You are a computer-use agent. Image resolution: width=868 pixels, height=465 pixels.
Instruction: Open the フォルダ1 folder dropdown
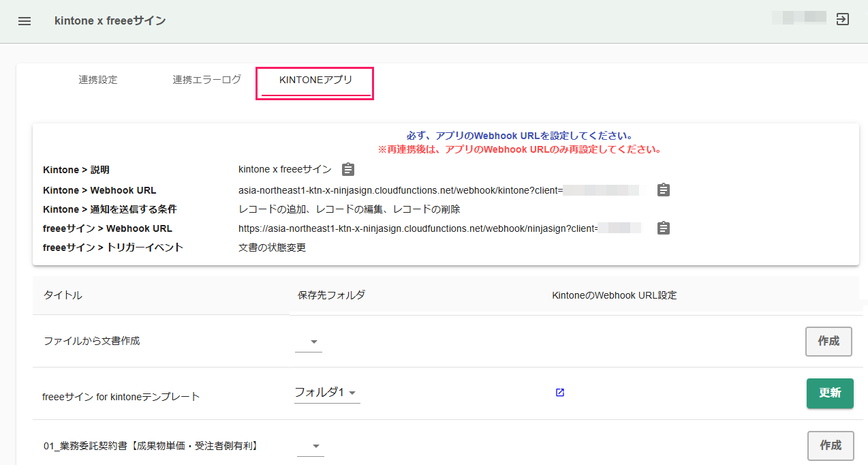pos(327,393)
